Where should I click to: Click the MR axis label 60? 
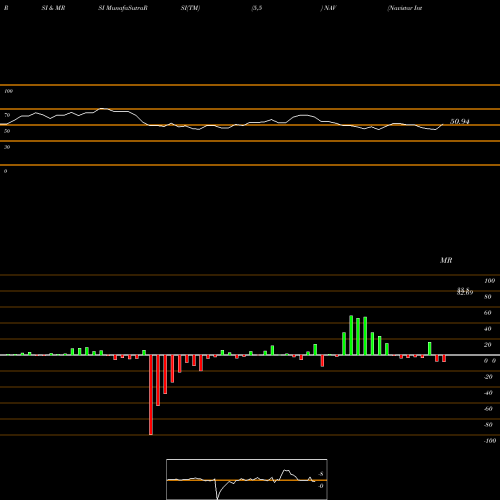(487, 313)
